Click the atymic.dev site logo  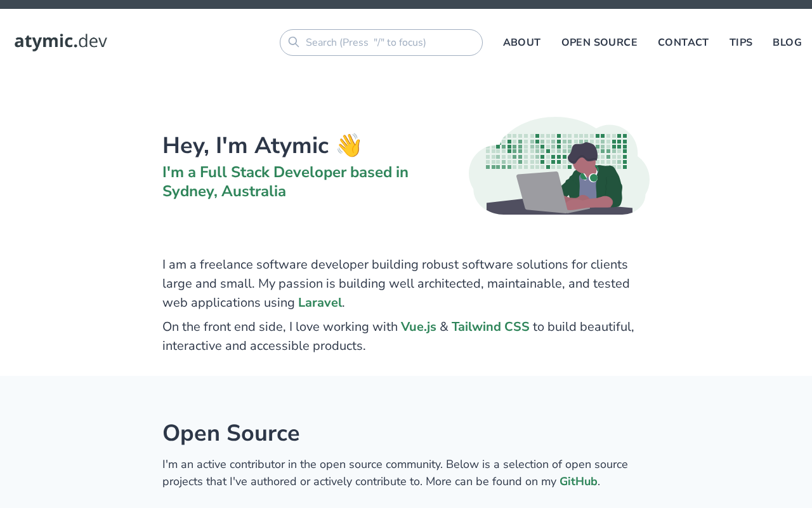click(61, 41)
